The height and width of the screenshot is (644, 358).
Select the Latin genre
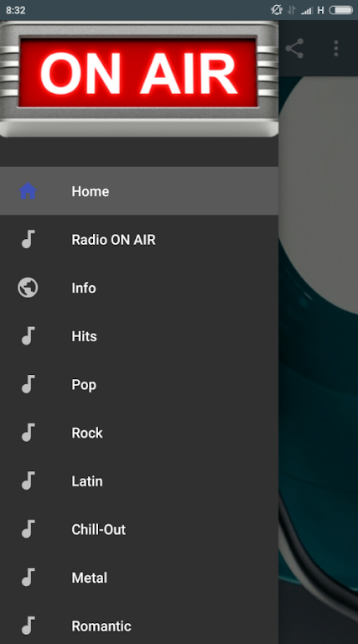(x=139, y=481)
